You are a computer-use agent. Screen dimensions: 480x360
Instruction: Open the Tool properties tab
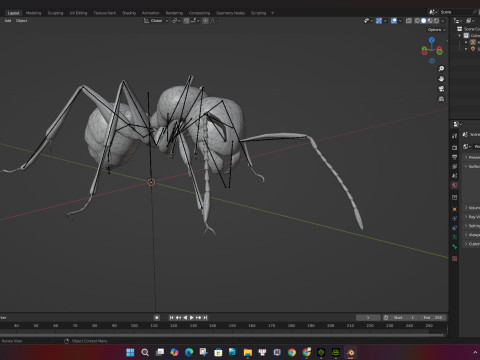point(455,136)
